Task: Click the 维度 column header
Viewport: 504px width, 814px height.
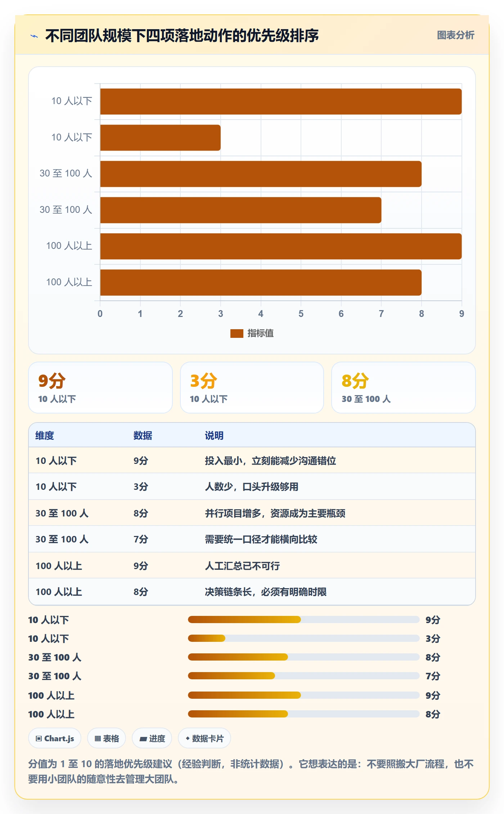Action: (45, 435)
